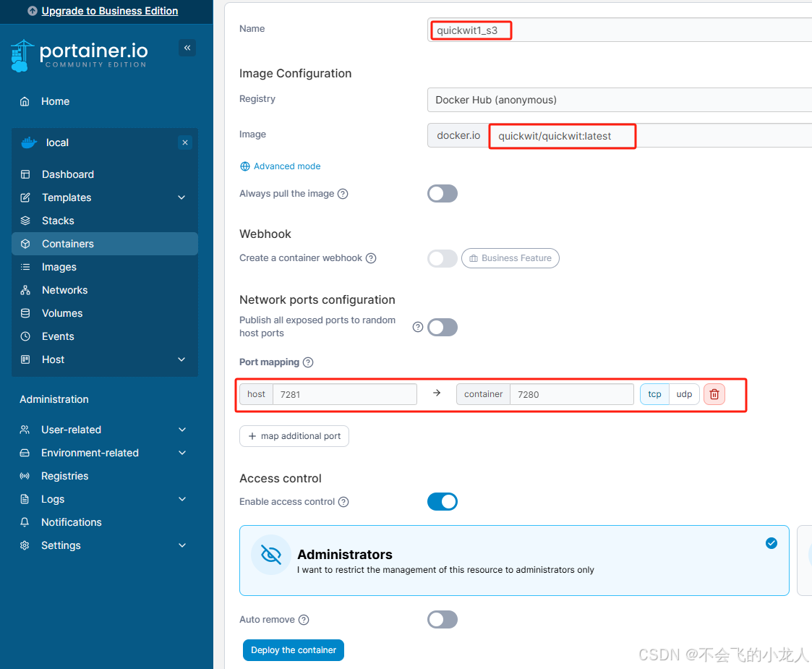The height and width of the screenshot is (669, 812).
Task: Click the Registries radio-wave icon
Action: 25,476
